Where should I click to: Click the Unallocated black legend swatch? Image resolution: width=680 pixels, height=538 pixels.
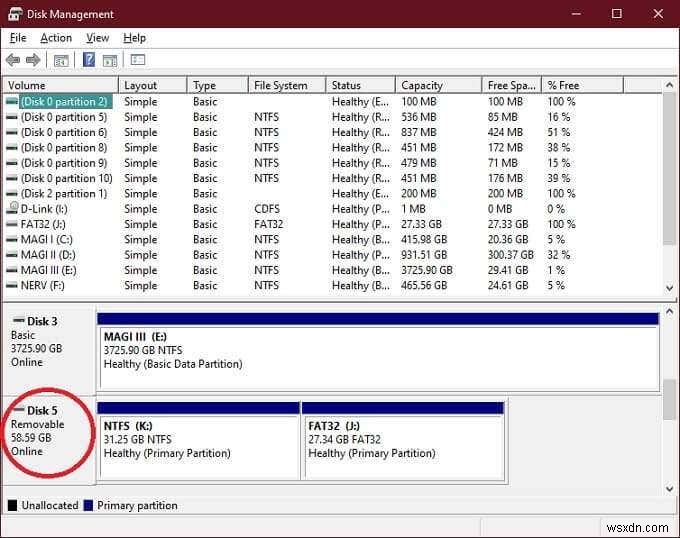pos(13,505)
